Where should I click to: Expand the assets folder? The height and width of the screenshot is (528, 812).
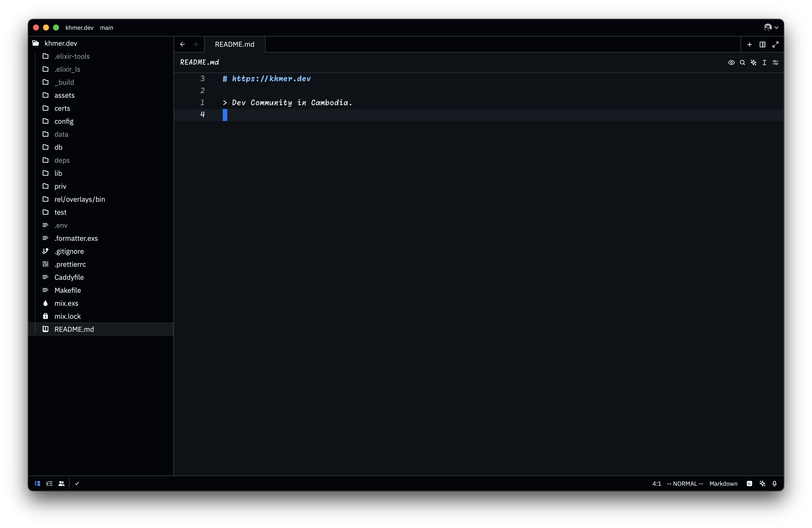101,95
